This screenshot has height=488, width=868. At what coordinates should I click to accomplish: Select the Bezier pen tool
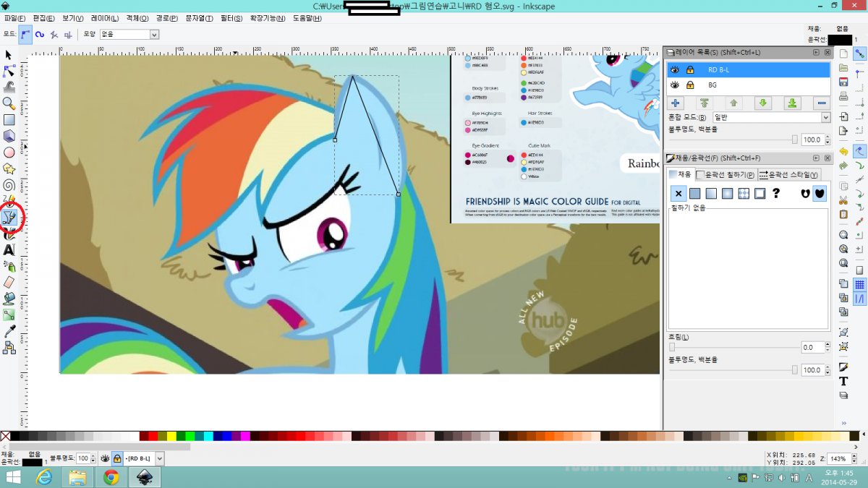[x=10, y=216]
